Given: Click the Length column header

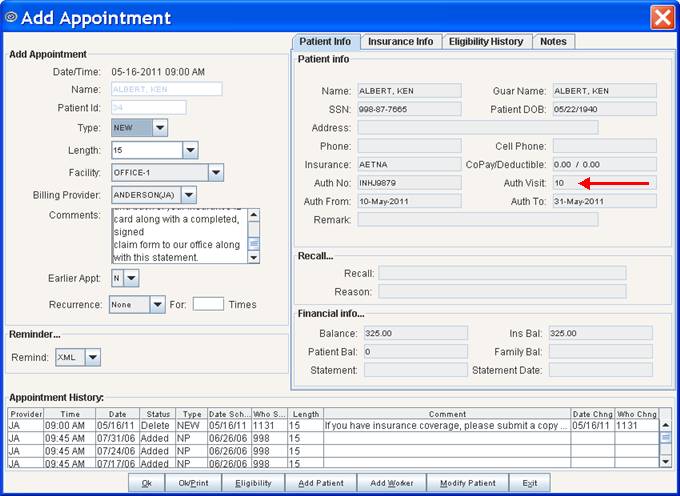Looking at the screenshot, I should click(305, 414).
